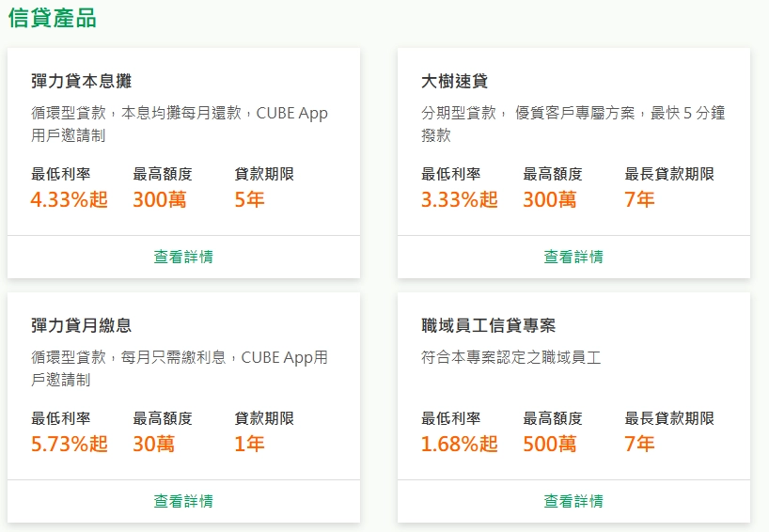Click 最低利率 label in 職域員工信貸專案 card
Image resolution: width=769 pixels, height=532 pixels.
450,417
